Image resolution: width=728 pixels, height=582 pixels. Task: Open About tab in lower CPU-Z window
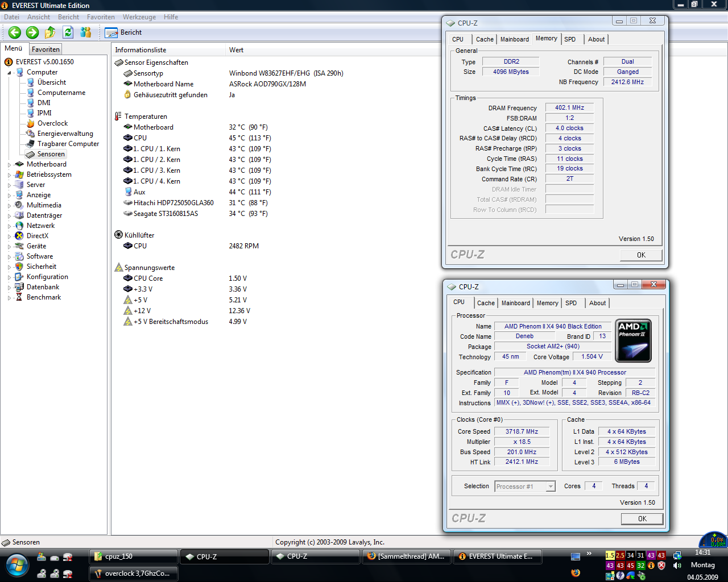tap(597, 303)
